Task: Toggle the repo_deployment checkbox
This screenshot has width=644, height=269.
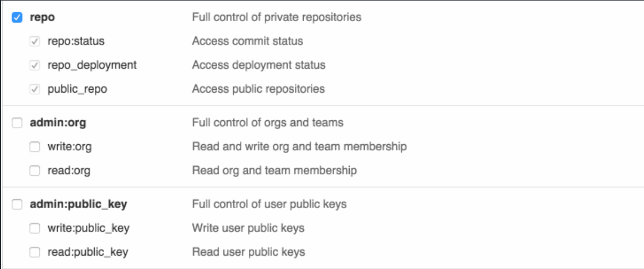Action: [x=35, y=65]
